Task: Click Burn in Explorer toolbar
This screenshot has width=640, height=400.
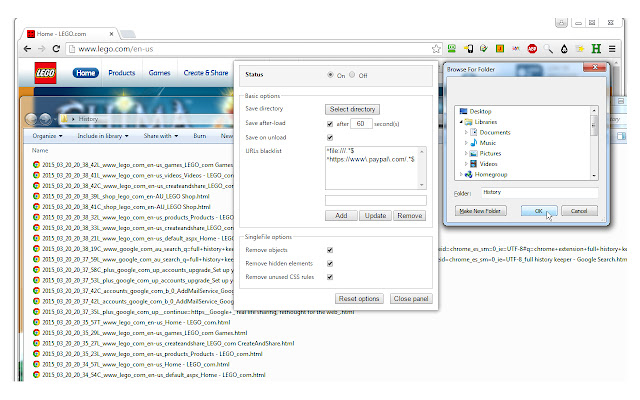Action: [200, 136]
